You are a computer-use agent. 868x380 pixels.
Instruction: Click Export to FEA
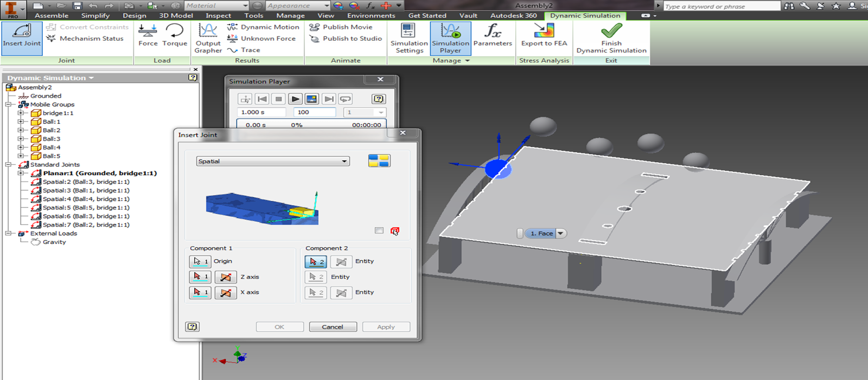click(544, 35)
